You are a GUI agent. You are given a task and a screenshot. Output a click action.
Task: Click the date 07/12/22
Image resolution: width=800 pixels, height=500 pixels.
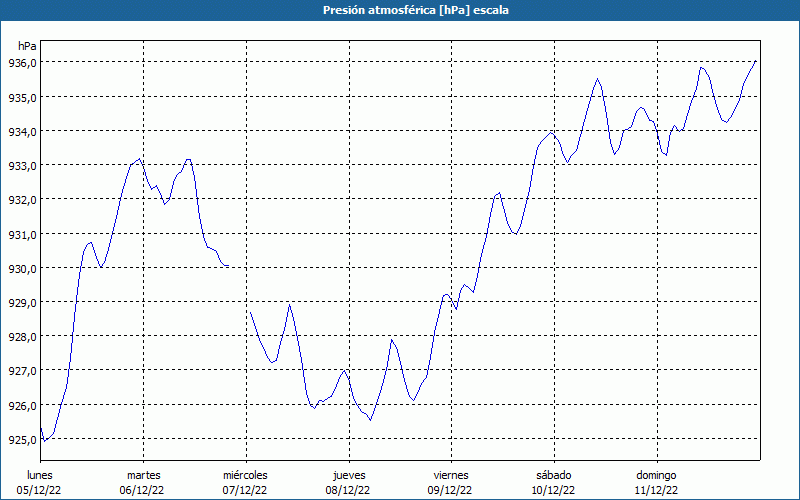click(244, 490)
